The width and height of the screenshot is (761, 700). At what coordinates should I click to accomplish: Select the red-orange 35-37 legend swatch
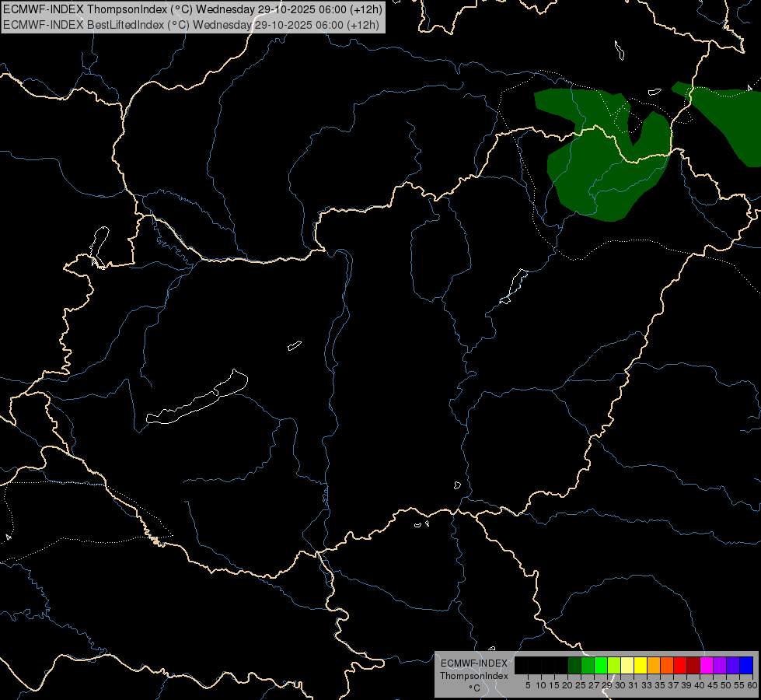point(667,666)
